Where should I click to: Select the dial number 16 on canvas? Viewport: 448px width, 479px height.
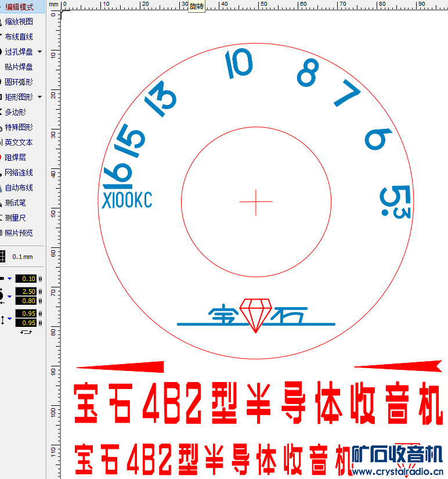(118, 176)
